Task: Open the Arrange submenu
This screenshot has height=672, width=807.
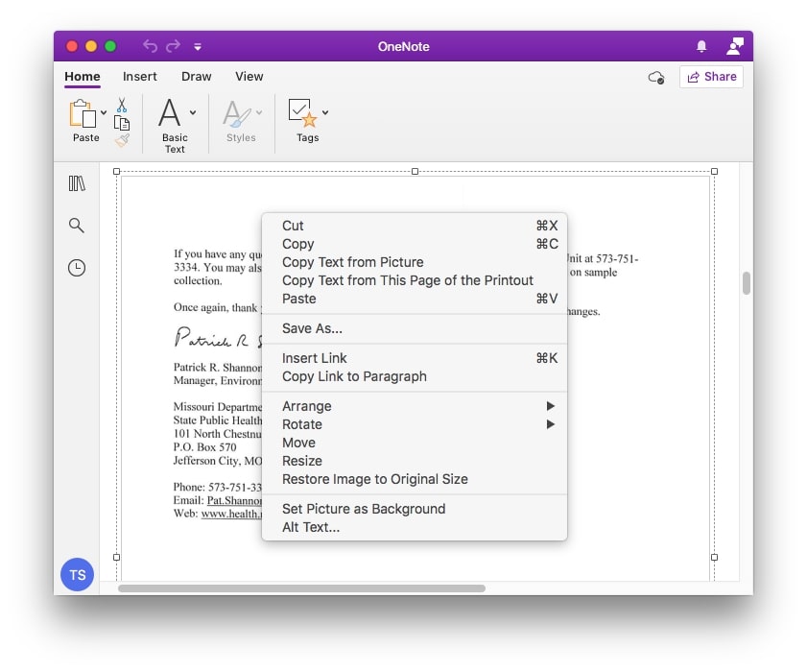Action: [415, 406]
